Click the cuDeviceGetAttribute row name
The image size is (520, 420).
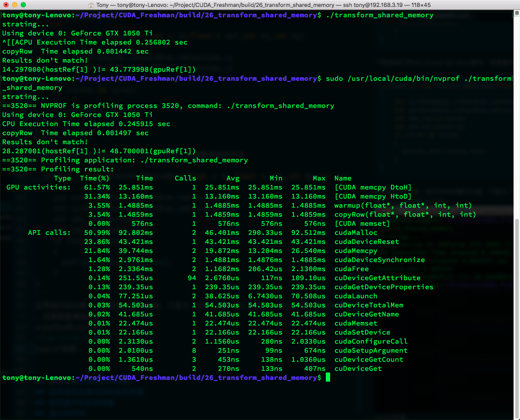pyautogui.click(x=377, y=278)
